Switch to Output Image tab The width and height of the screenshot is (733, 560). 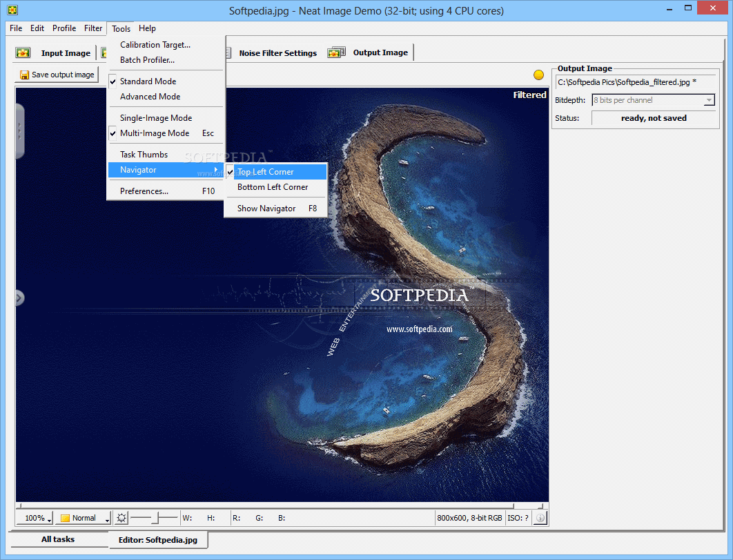pos(369,52)
